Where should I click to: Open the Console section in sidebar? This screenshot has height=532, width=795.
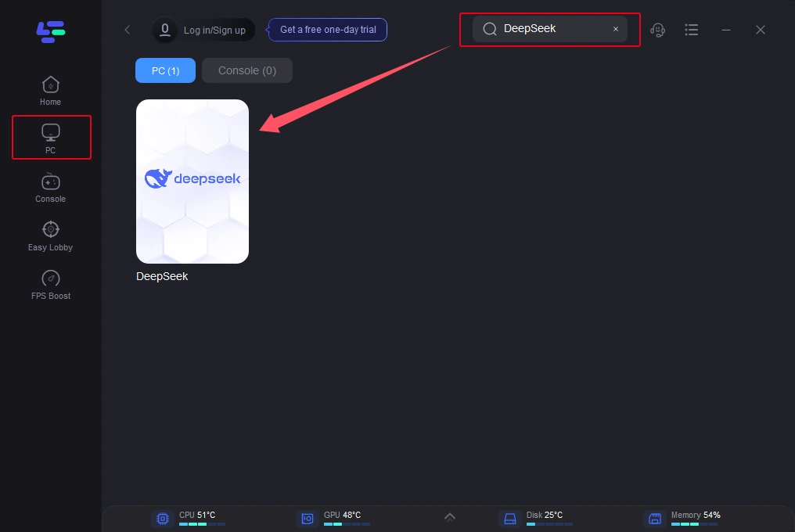pyautogui.click(x=51, y=187)
